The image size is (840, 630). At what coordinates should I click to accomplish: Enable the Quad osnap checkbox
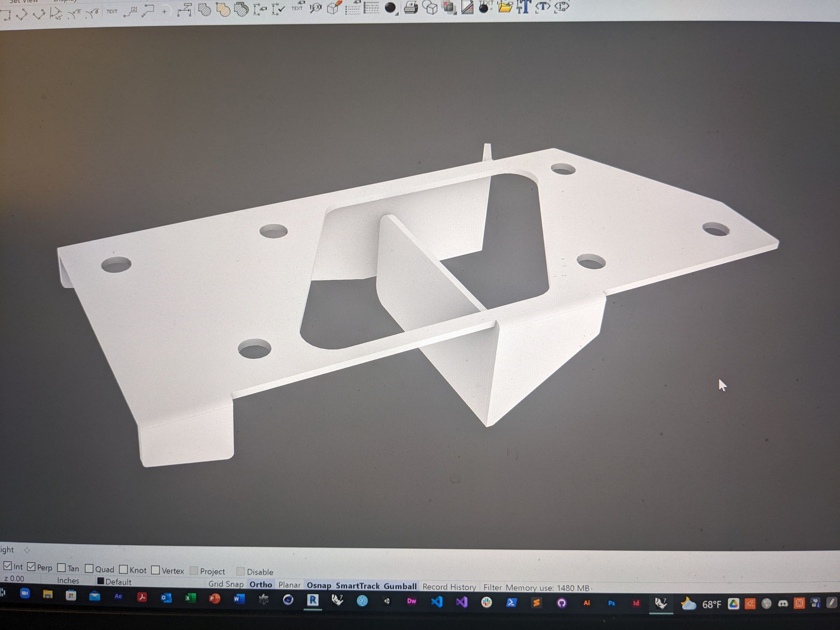89,568
